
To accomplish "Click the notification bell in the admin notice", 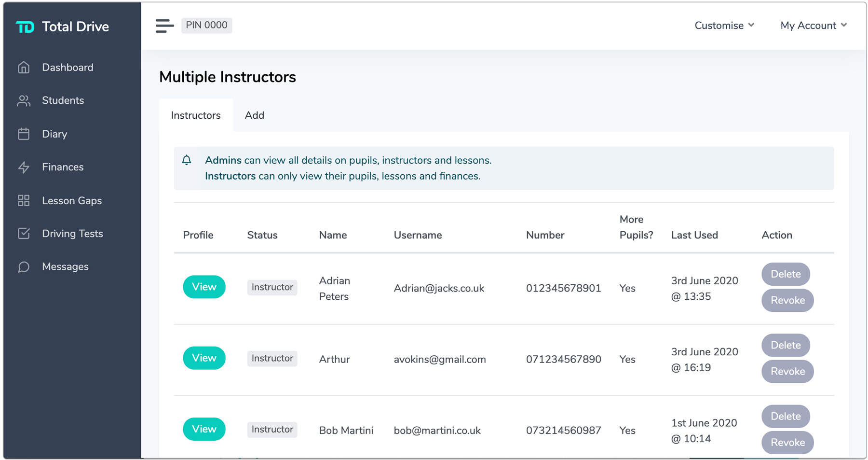I will 187,160.
